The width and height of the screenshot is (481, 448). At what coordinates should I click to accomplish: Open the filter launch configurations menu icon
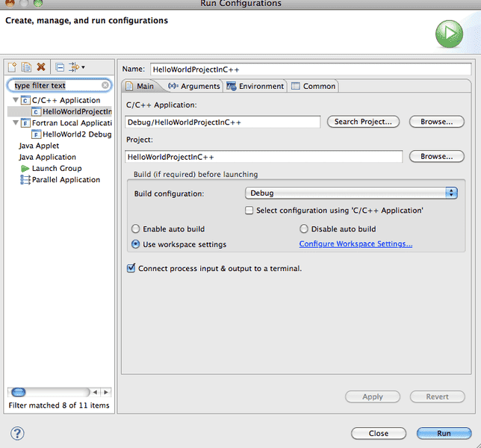76,67
